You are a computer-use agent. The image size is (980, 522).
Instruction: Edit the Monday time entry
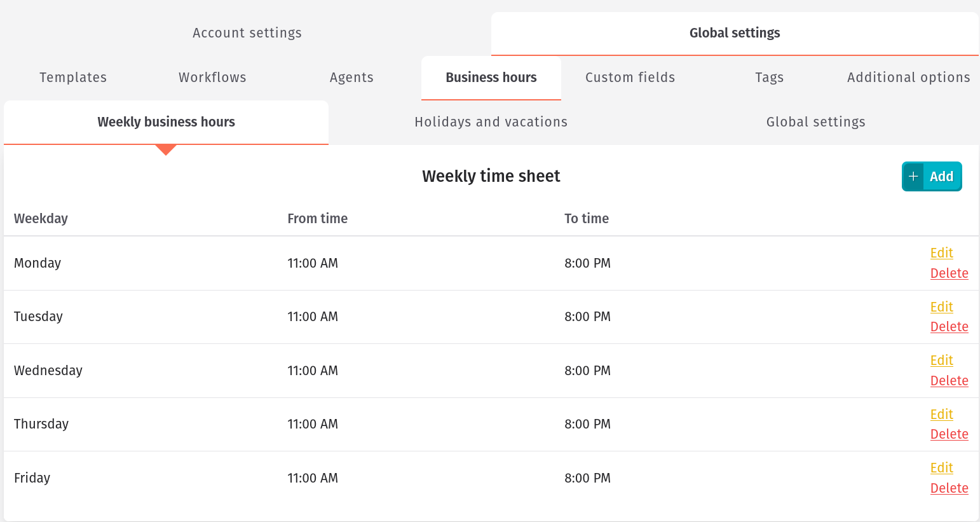(x=941, y=253)
